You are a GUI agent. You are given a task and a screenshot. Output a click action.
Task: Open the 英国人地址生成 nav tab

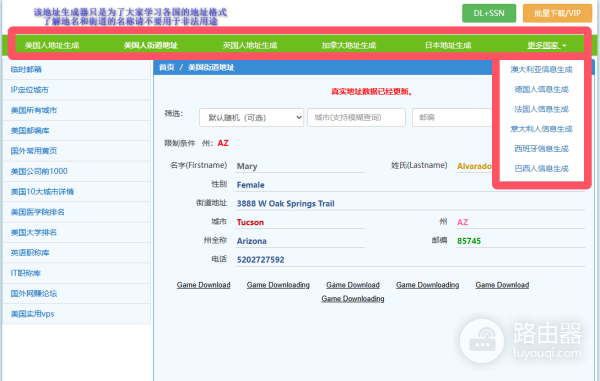coord(250,45)
